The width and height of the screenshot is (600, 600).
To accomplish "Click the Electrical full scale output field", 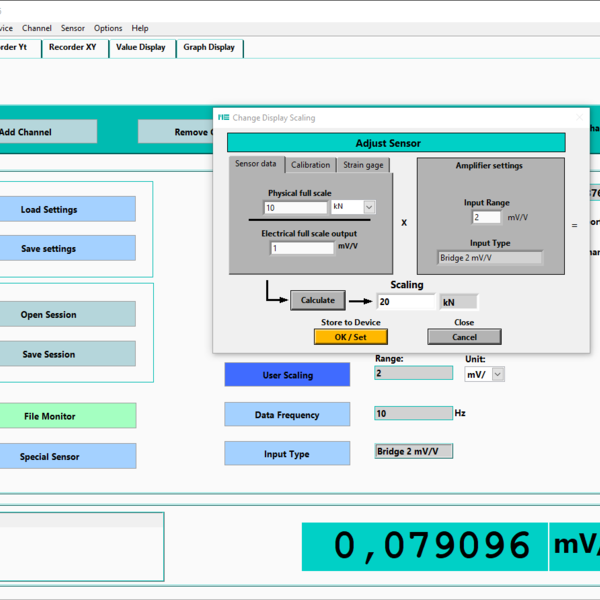I will [x=301, y=248].
